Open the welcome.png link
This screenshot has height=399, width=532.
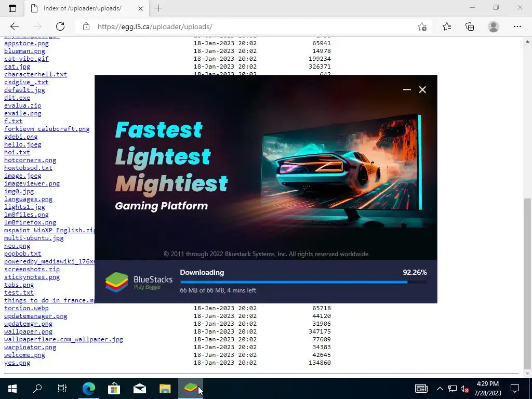point(24,355)
